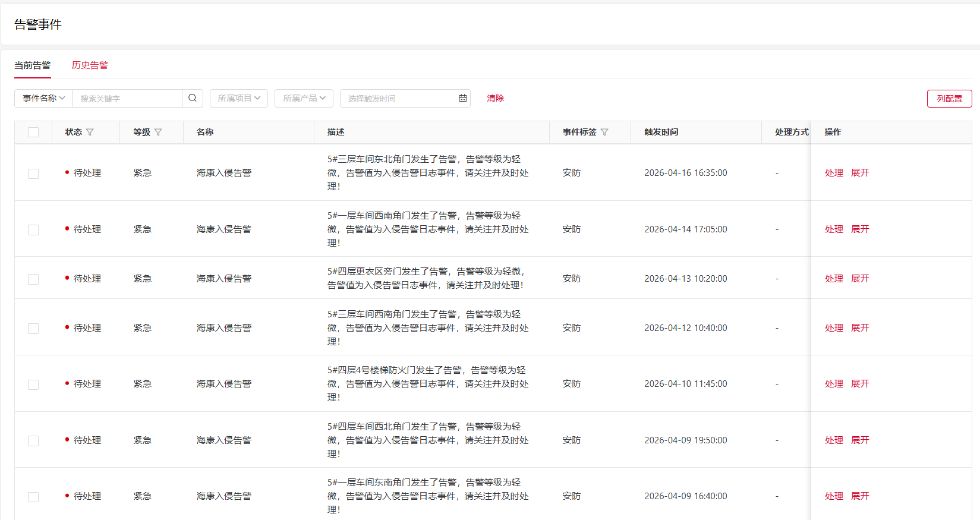Check row dated 2026-04-10 11:45:00
Viewport: 980px width, 520px height.
click(x=33, y=385)
